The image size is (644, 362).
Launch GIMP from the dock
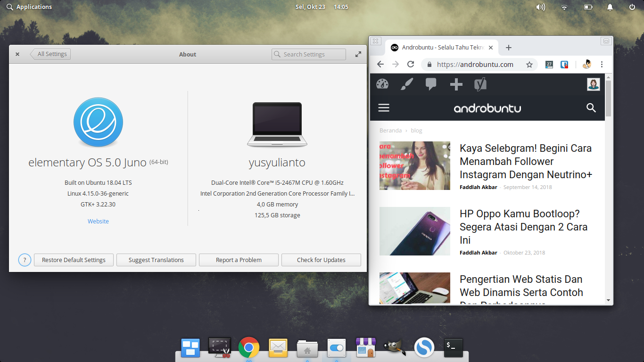(x=395, y=347)
